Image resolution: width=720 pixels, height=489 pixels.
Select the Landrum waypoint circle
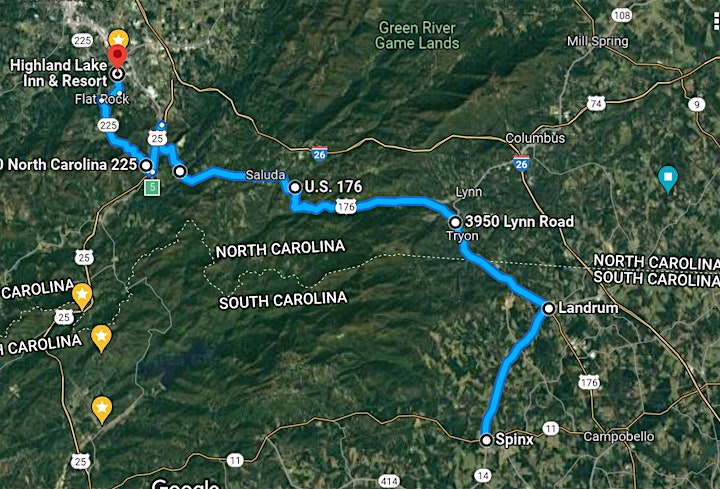tap(548, 308)
